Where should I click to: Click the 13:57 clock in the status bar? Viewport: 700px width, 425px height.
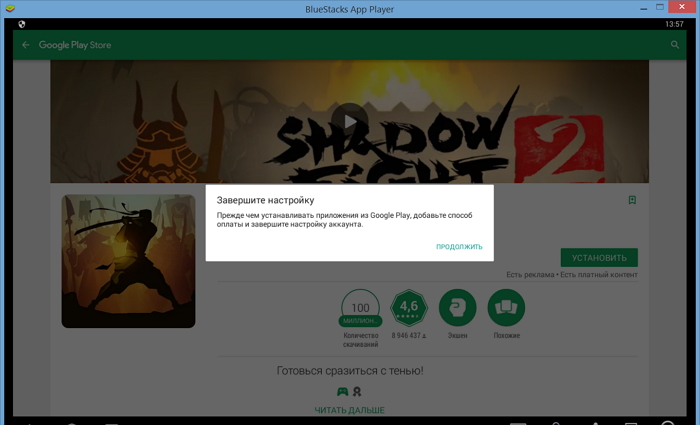pyautogui.click(x=674, y=24)
